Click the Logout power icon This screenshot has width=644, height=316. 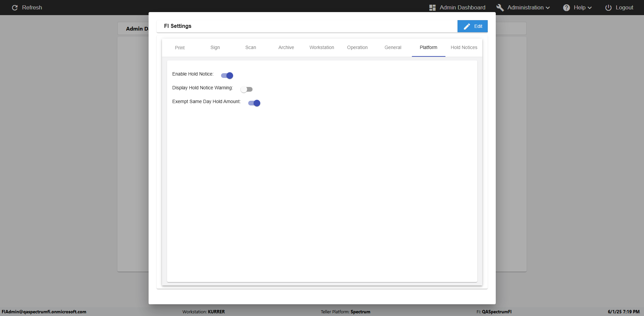click(x=608, y=8)
